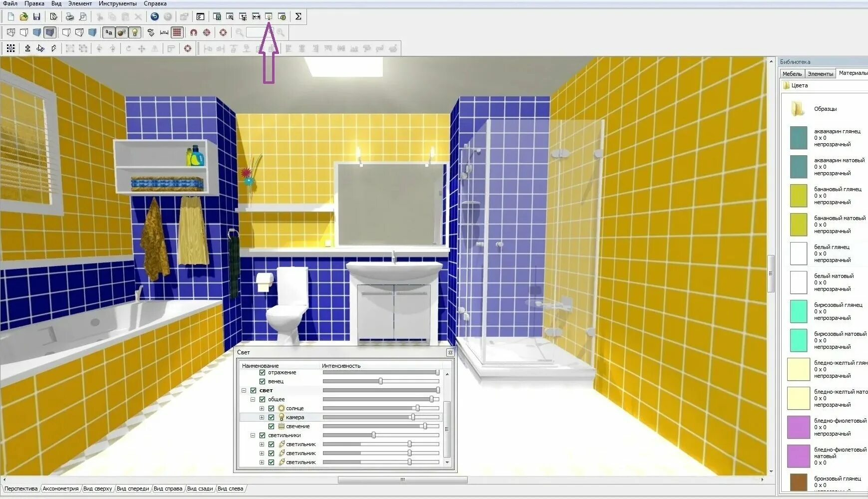This screenshot has width=868, height=499.
Task: Click the pencil edit tool
Action: tap(53, 48)
